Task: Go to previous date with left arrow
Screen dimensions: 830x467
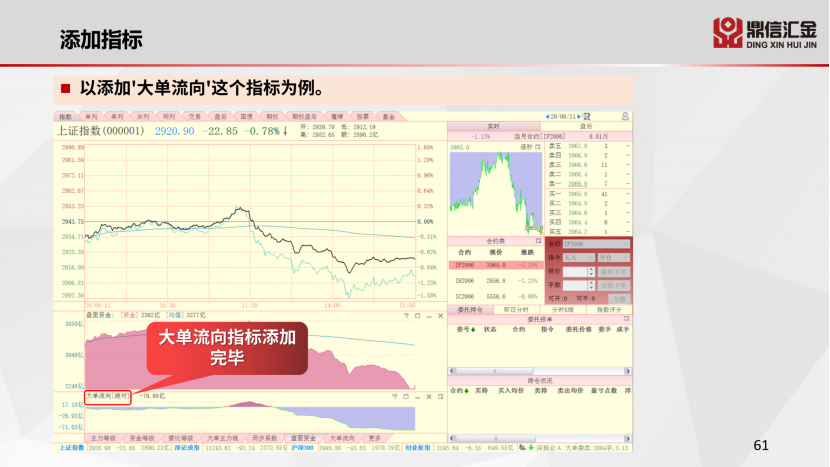Action: pos(545,116)
